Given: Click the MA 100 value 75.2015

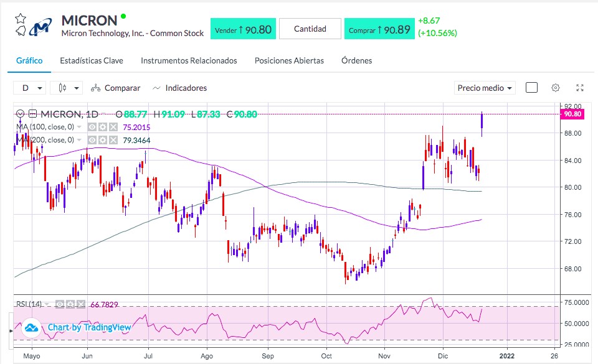Looking at the screenshot, I should pos(136,127).
